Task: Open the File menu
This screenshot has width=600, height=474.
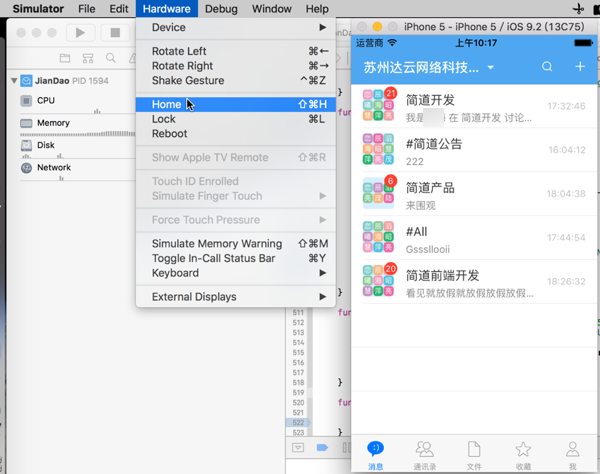Action: tap(86, 9)
